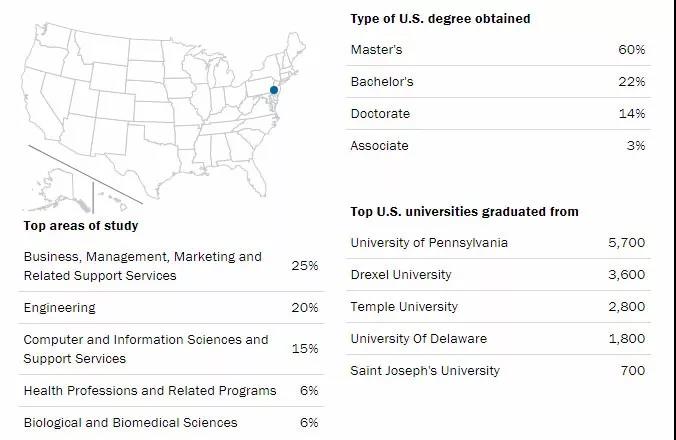676x440 pixels.
Task: Click the 'Top areas of study' heading
Action: point(81,225)
